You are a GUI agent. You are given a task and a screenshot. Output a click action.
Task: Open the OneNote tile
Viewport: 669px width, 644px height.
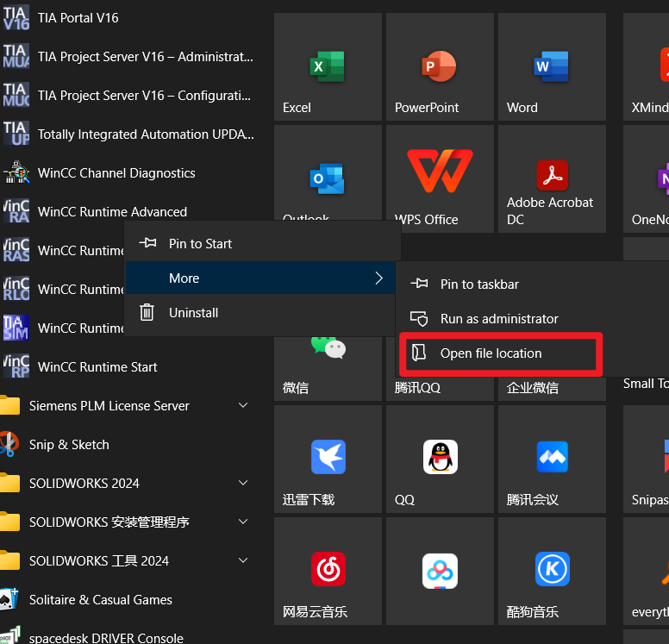pos(646,178)
